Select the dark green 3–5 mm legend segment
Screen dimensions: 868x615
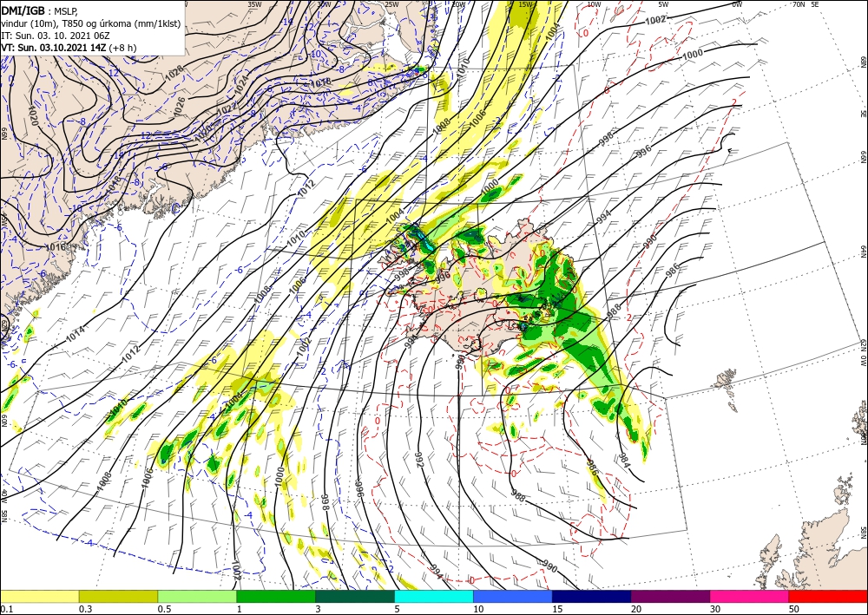[x=355, y=596]
